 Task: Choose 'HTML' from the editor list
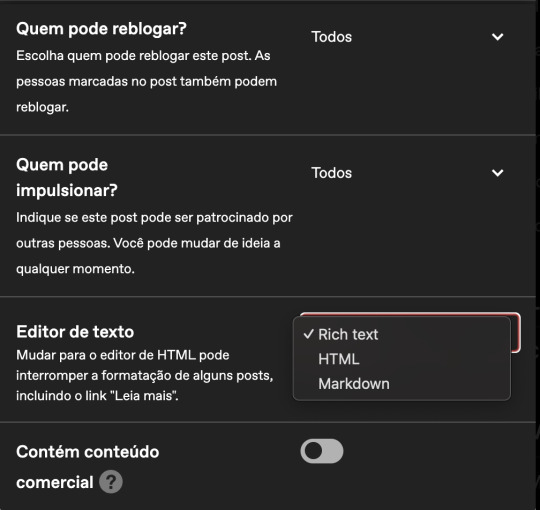click(339, 359)
